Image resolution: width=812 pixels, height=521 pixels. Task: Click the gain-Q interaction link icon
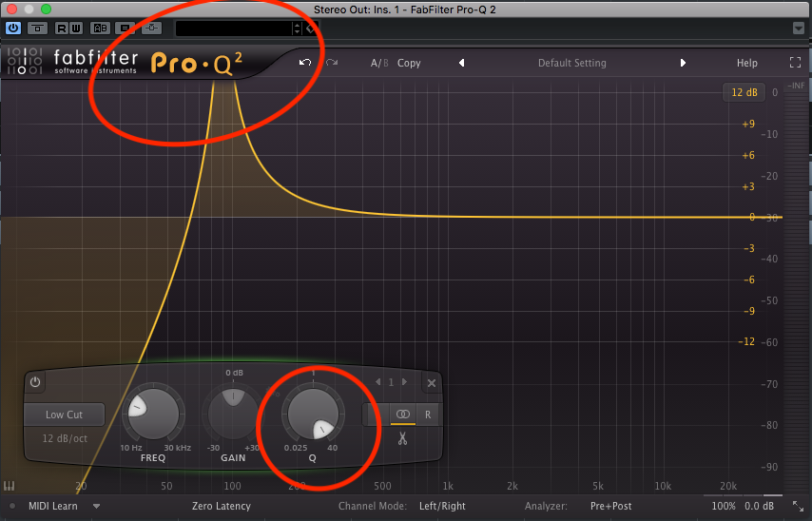point(272,394)
